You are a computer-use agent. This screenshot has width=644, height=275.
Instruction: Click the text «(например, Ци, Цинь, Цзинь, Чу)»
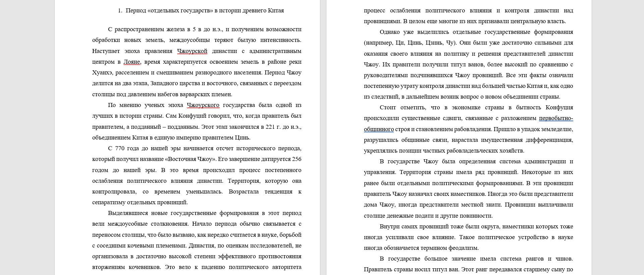[410, 43]
